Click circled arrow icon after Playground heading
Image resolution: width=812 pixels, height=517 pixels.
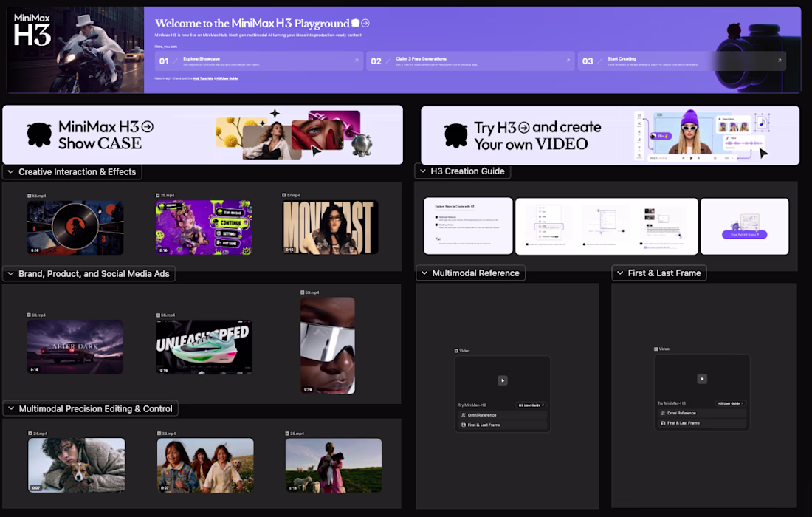point(365,23)
